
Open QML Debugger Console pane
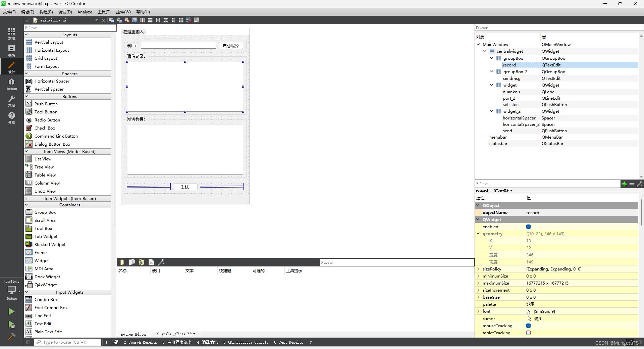[x=246, y=342]
